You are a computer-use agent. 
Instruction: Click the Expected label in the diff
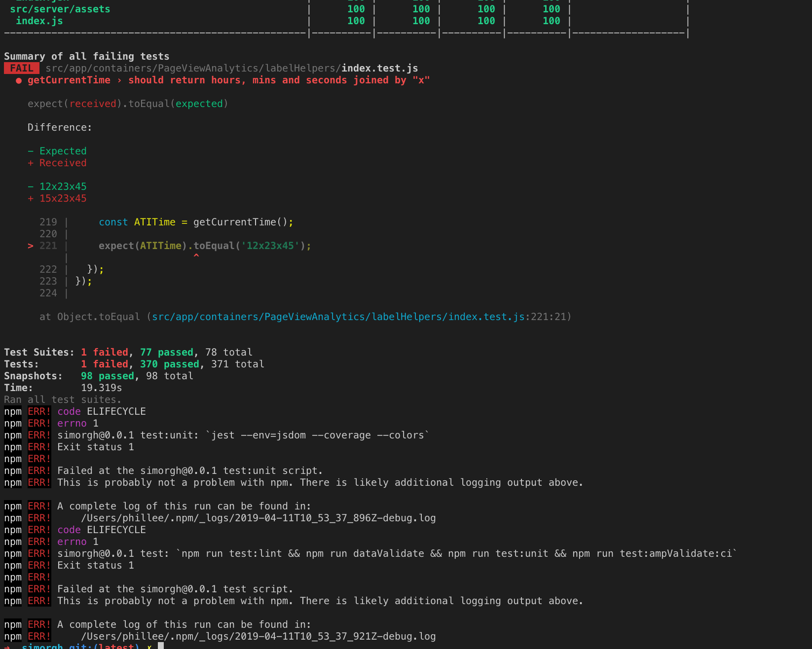pyautogui.click(x=63, y=150)
